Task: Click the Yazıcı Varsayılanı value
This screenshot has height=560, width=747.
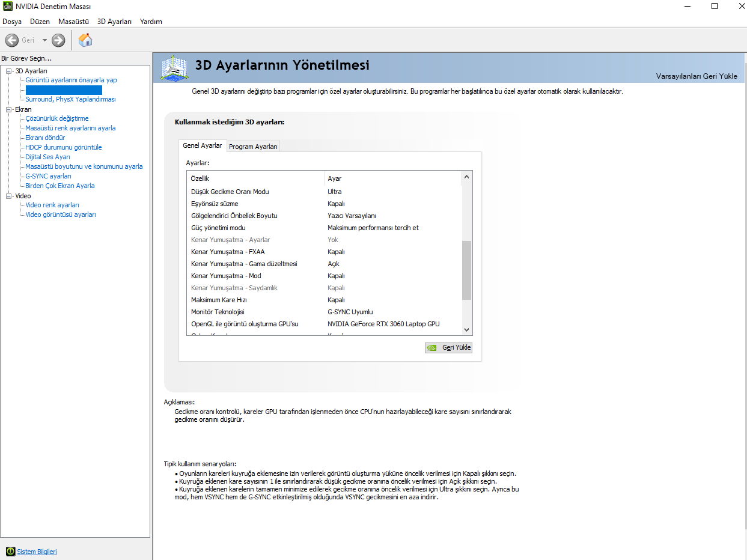Action: pyautogui.click(x=352, y=216)
